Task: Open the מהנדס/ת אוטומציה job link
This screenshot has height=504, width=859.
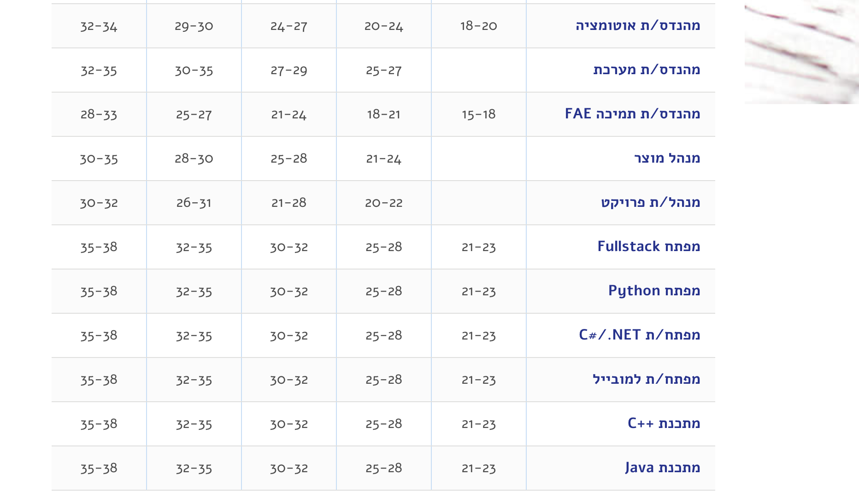Action: 638,25
